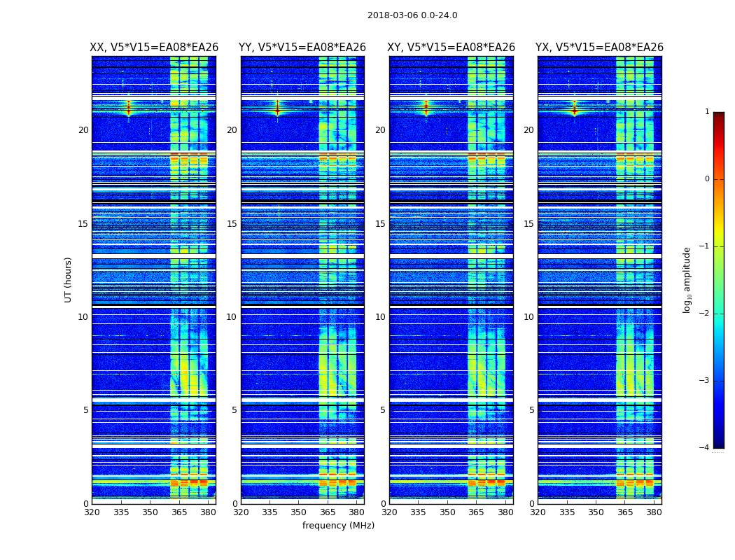Viewport: 735px width, 560px height.
Task: Select the XY panel title label
Action: 451,48
